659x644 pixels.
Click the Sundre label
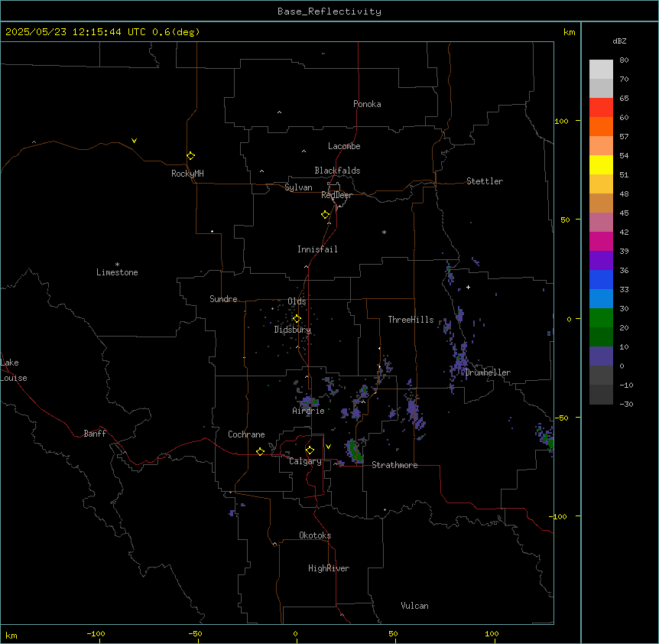pyautogui.click(x=223, y=299)
